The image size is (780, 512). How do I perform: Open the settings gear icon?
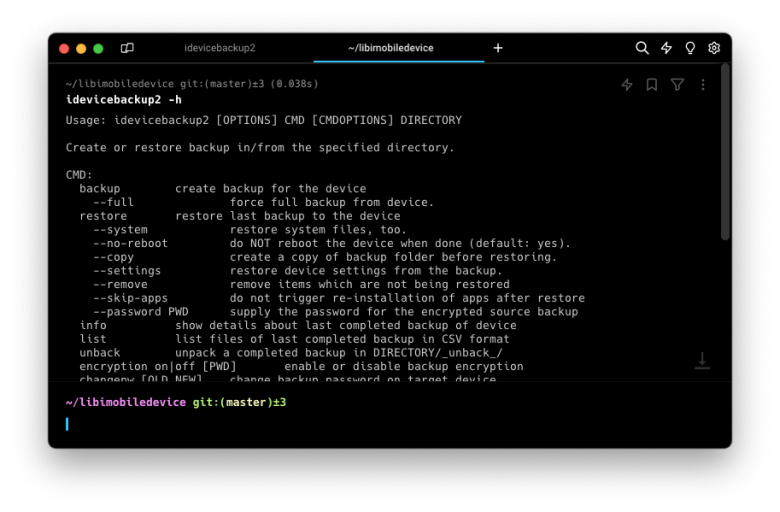714,48
